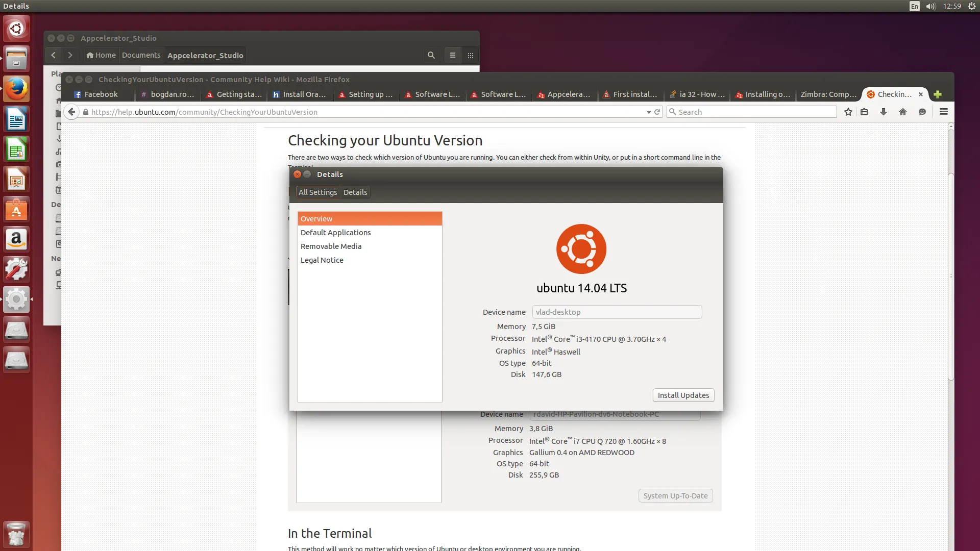Open sound volume indicator menu
The width and height of the screenshot is (980, 551).
pos(930,6)
